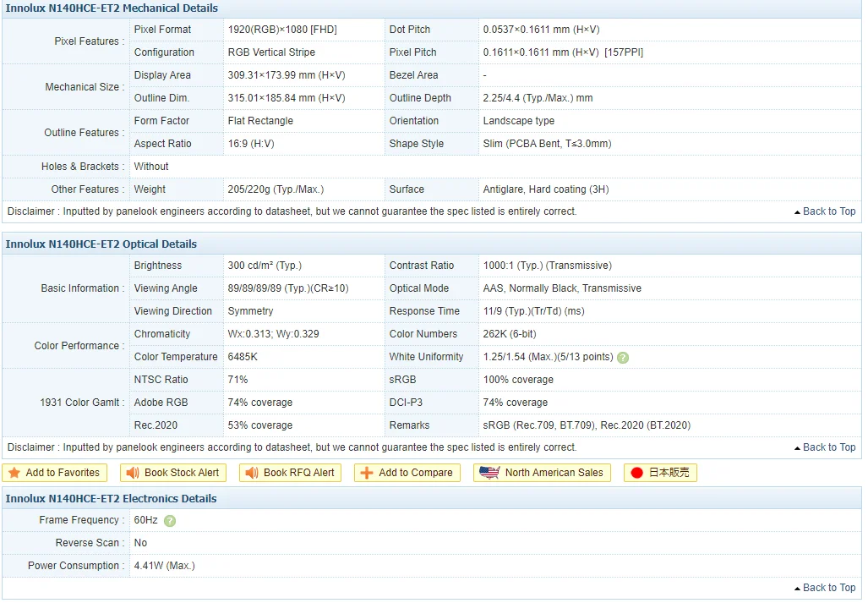The height and width of the screenshot is (603, 868).
Task: Click the Add to Compare button label
Action: [416, 473]
